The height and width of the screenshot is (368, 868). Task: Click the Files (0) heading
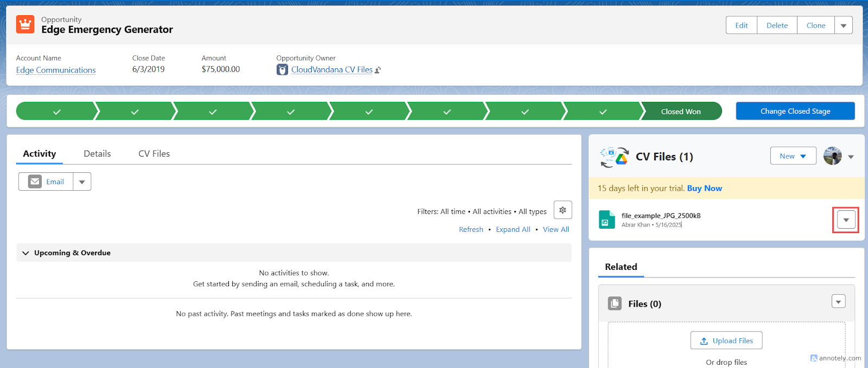pyautogui.click(x=645, y=304)
